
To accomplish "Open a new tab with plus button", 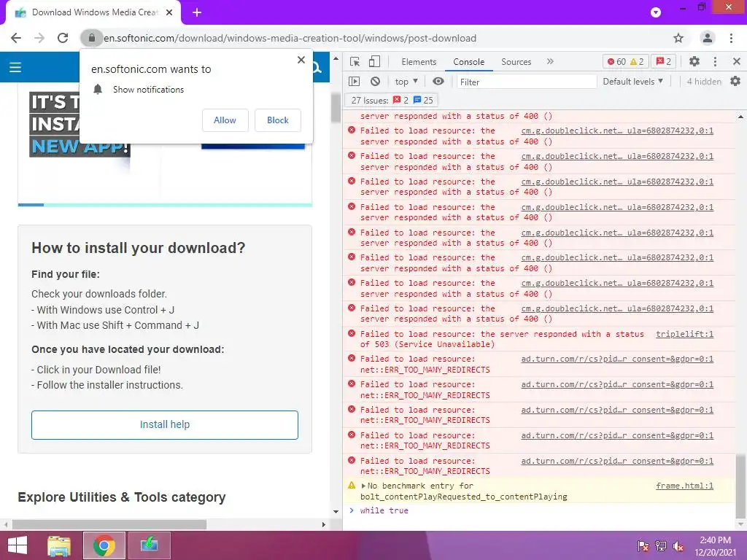I will (x=197, y=12).
